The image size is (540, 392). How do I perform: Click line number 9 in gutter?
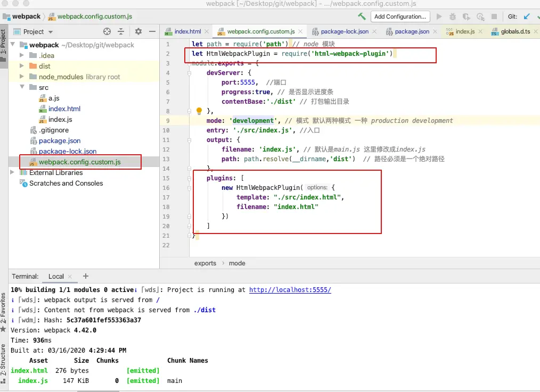(x=168, y=121)
